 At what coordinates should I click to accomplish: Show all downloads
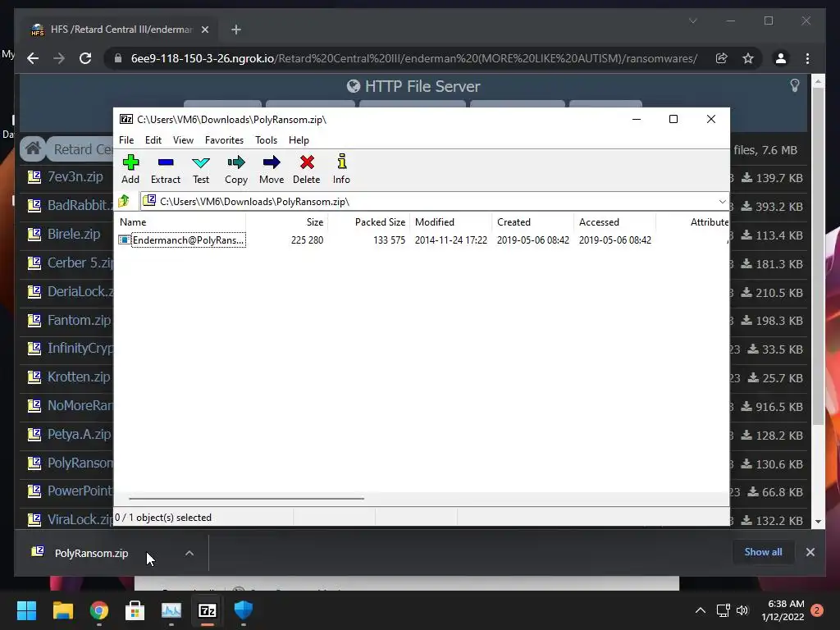tap(763, 552)
